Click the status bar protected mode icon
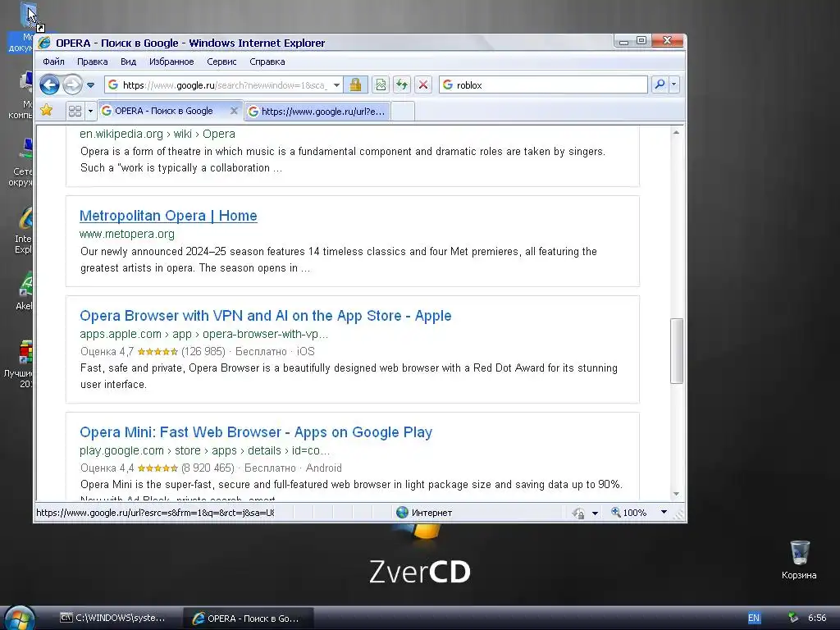The width and height of the screenshot is (840, 630). tap(578, 514)
